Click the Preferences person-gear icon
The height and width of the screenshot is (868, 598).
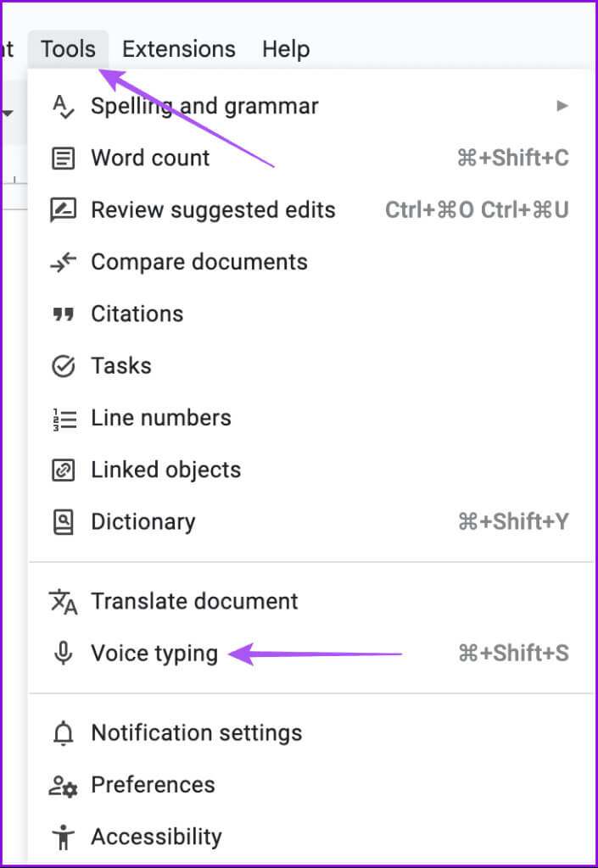[64, 786]
